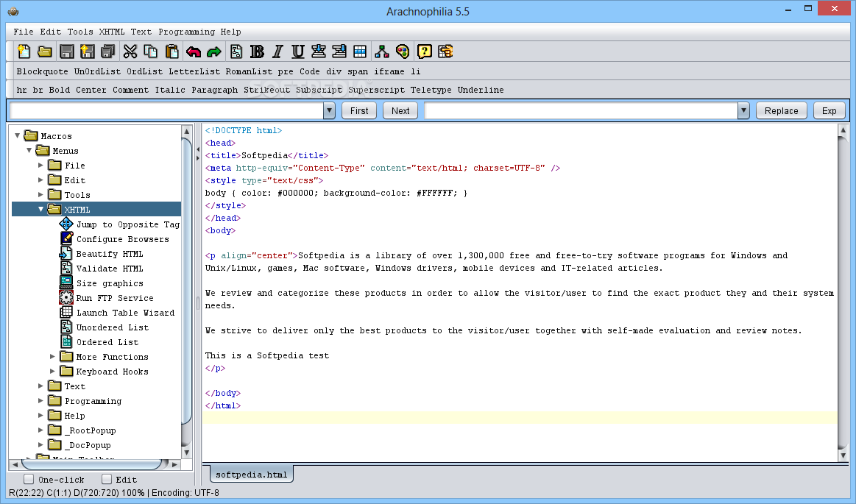Copy selection using the toolbar copy icon

[151, 52]
